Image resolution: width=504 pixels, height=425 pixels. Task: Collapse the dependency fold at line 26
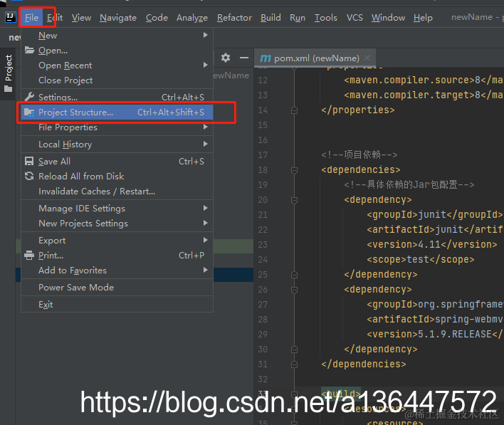click(x=294, y=290)
